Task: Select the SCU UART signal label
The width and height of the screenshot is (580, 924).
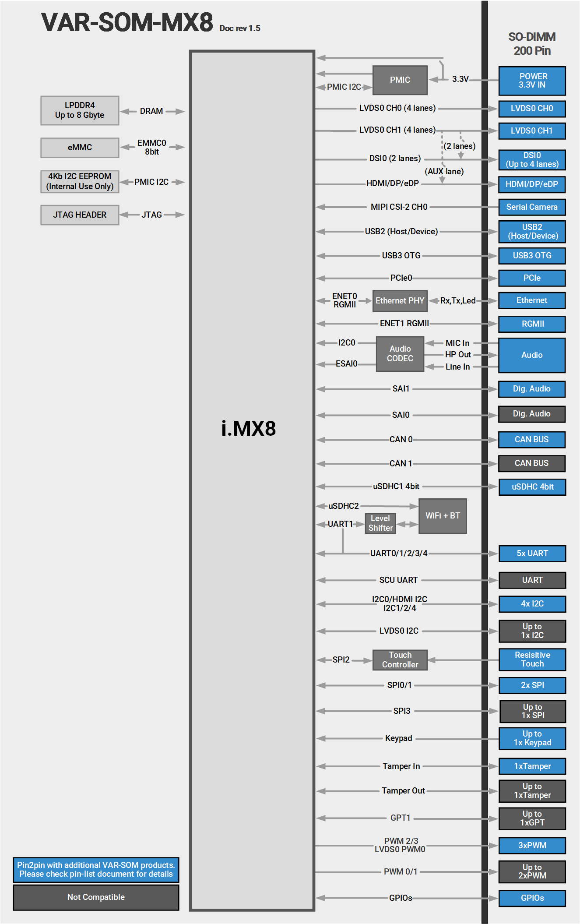Action: tap(398, 580)
